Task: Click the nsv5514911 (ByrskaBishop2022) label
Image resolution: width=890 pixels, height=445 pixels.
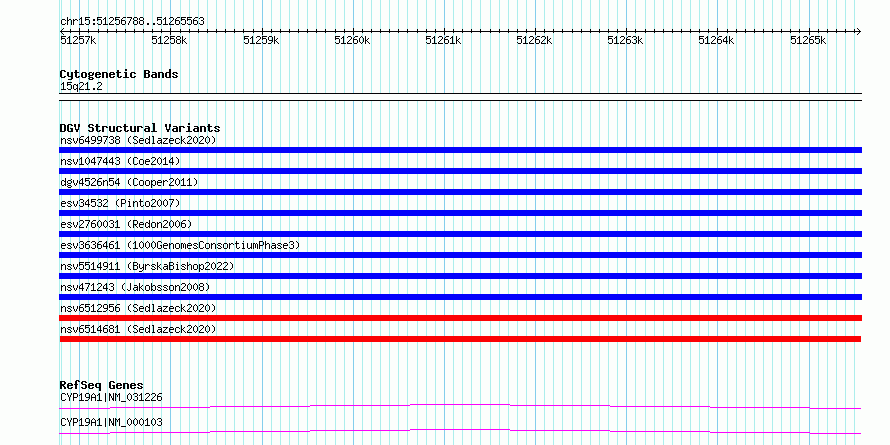Action: pos(147,266)
